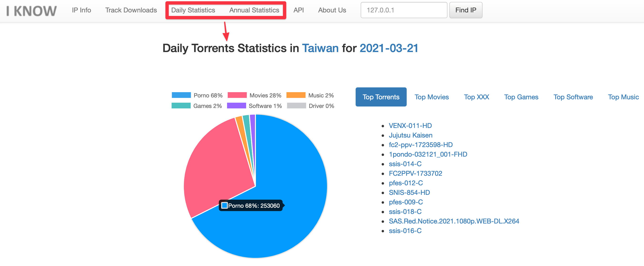
Task: Open the pfes-012-C link
Action: pyautogui.click(x=405, y=183)
